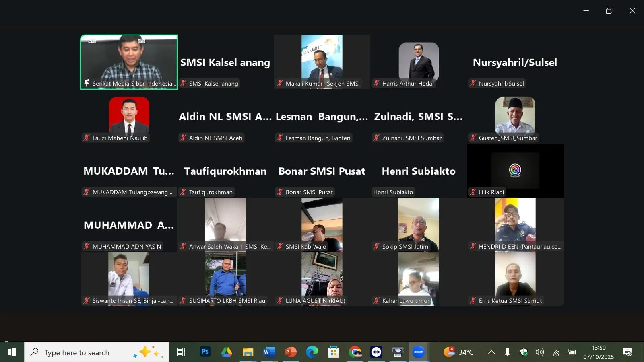Launch Google Drive from taskbar

(227, 352)
